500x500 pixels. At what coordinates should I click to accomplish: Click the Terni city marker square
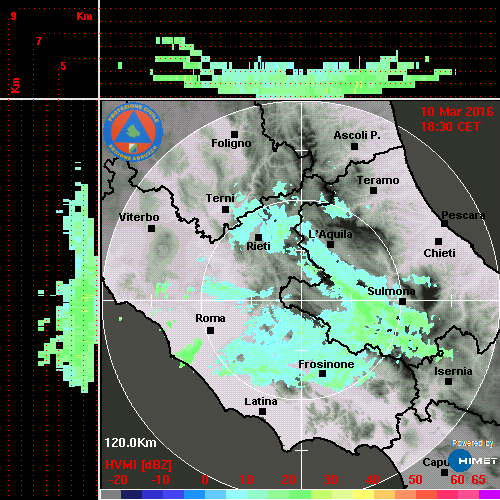[225, 210]
